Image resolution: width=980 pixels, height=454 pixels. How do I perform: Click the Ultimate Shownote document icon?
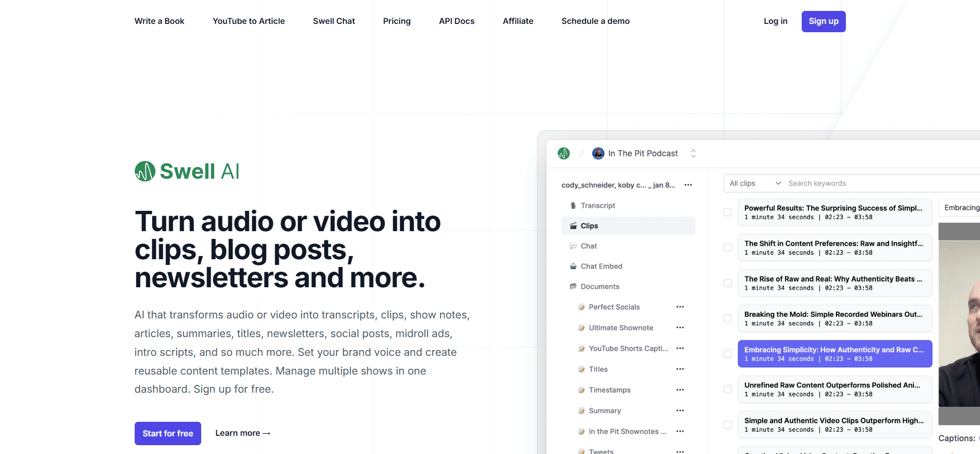(x=582, y=328)
